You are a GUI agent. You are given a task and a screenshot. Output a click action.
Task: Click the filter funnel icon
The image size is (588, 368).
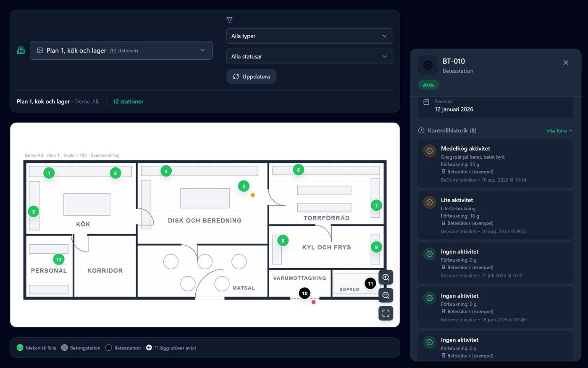(229, 20)
